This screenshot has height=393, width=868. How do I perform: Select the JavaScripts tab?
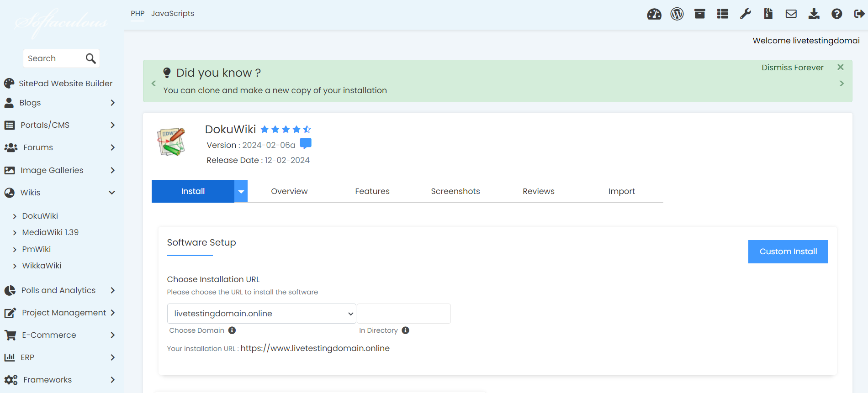[x=173, y=14]
